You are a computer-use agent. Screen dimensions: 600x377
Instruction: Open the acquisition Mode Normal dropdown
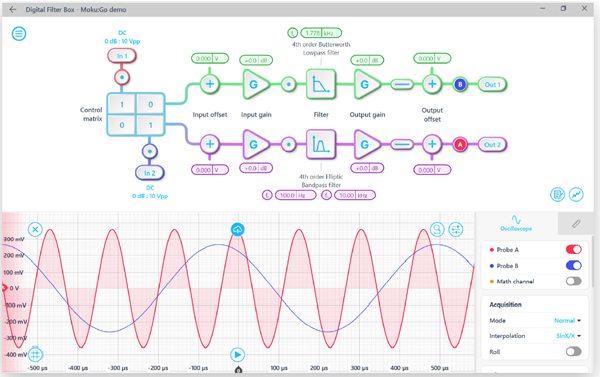567,320
